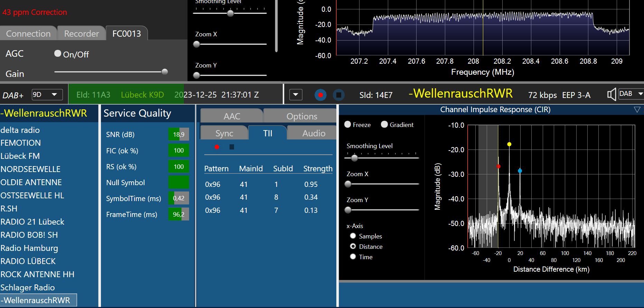Viewport: 644px width, 308px height.
Task: Collapse the Channel Impulse Response panel triangle
Action: pyautogui.click(x=637, y=110)
